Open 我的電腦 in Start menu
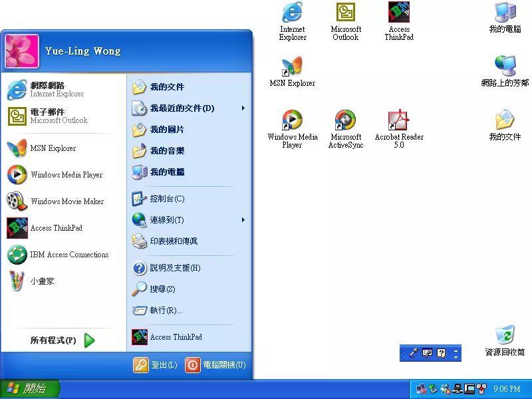Image resolution: width=532 pixels, height=399 pixels. (189, 172)
